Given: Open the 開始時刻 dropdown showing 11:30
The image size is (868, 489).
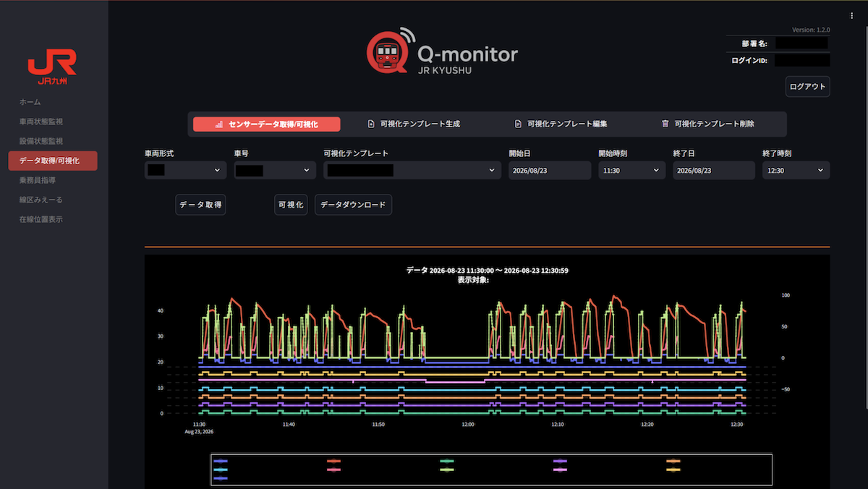Looking at the screenshot, I should [x=631, y=170].
